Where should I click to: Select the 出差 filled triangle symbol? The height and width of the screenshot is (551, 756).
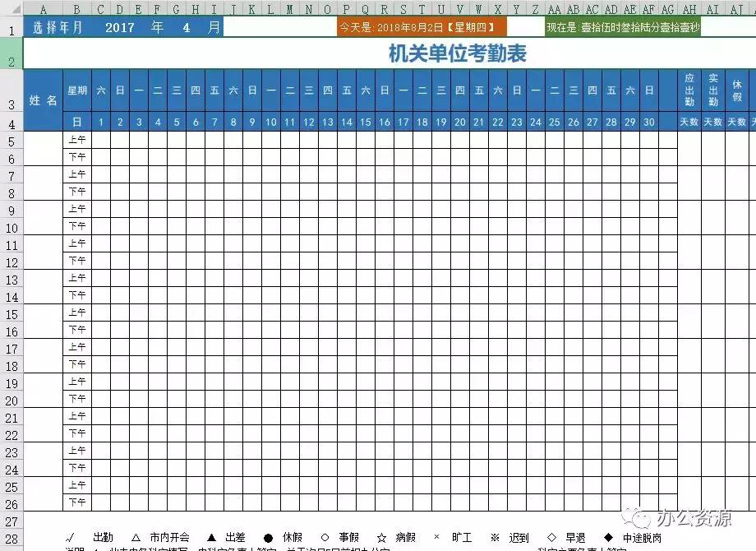(x=210, y=538)
